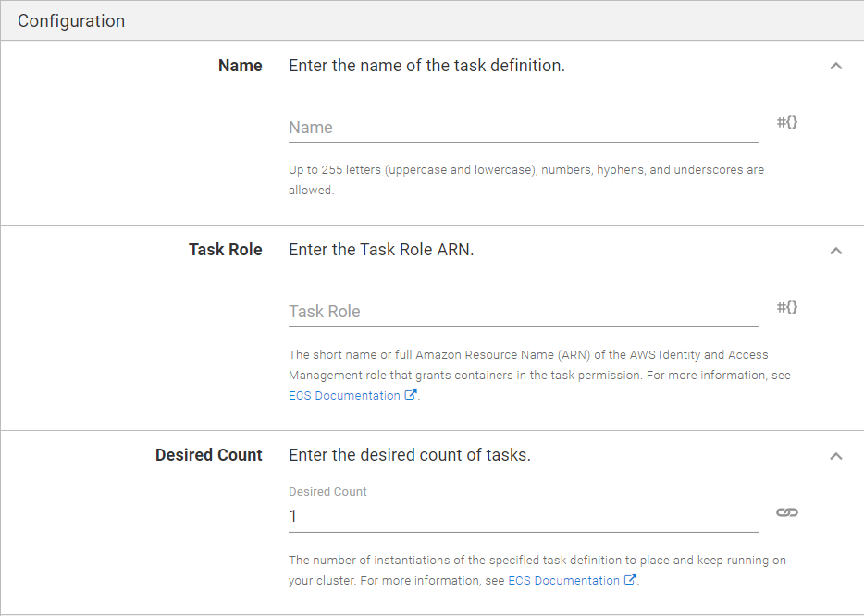Open ECS Documentation link in Task Role help
Screen dimensions: 864x616
point(344,396)
